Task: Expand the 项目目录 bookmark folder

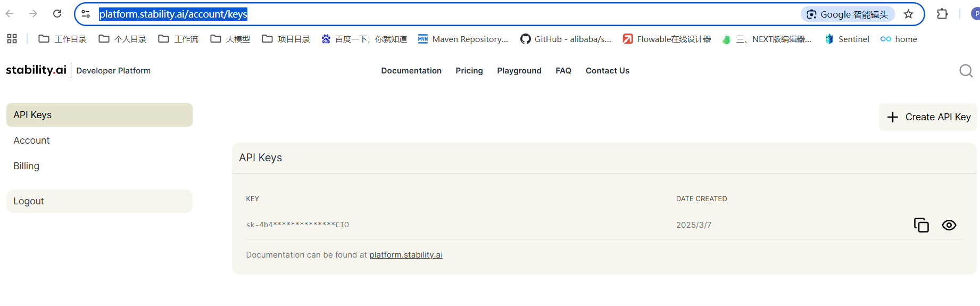Action: (x=286, y=39)
